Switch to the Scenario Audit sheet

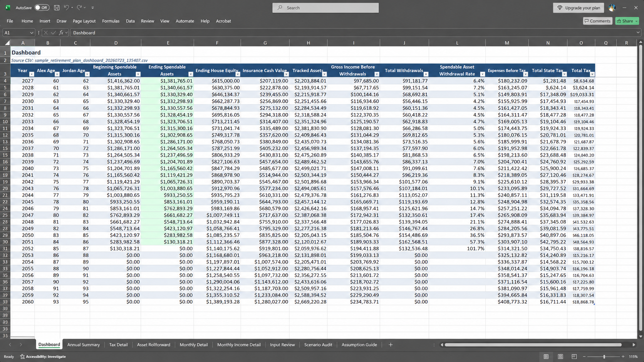[318, 345]
